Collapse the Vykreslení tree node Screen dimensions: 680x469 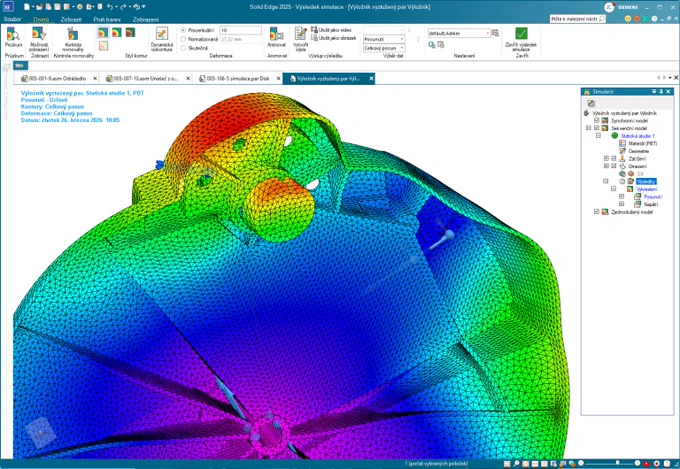click(x=614, y=189)
